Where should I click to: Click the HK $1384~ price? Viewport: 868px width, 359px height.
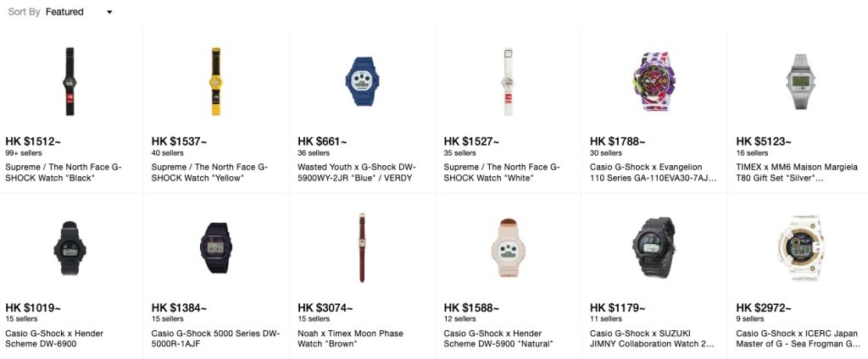tap(180, 308)
